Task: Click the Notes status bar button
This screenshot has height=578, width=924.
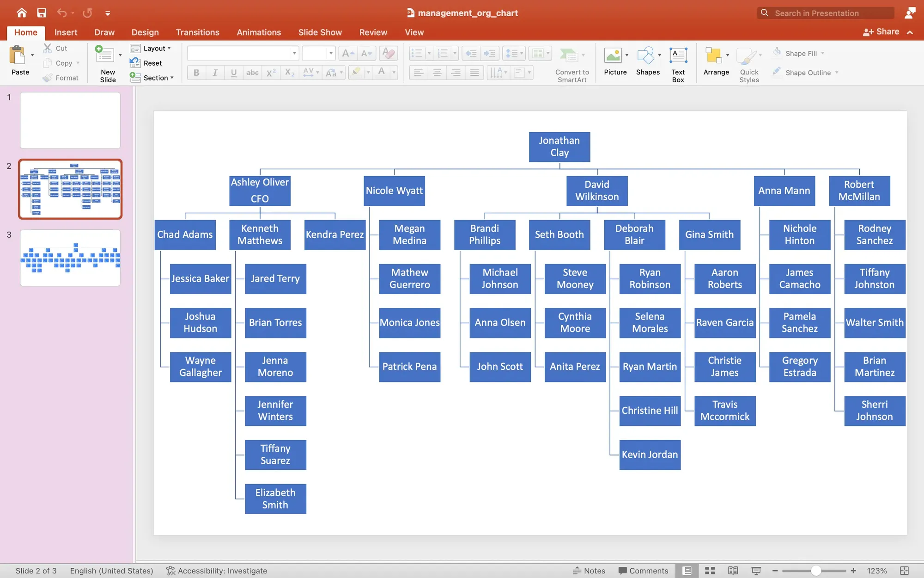Action: tap(589, 571)
